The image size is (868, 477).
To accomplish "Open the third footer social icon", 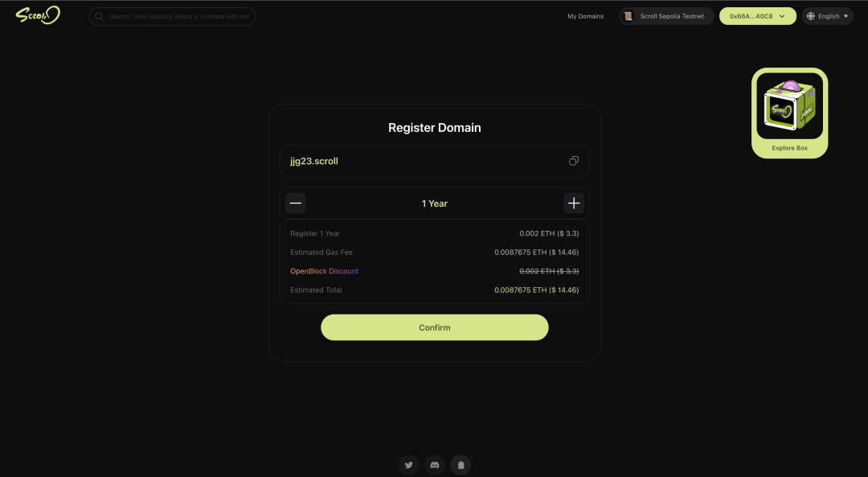I will (x=461, y=466).
